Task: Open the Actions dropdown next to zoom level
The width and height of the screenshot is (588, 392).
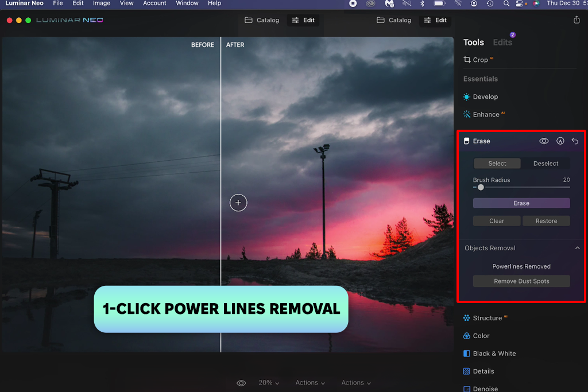Action: [310, 383]
